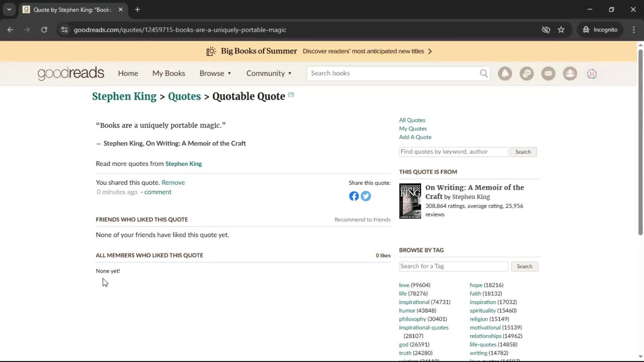Open the profile avatar menu

tap(592, 73)
